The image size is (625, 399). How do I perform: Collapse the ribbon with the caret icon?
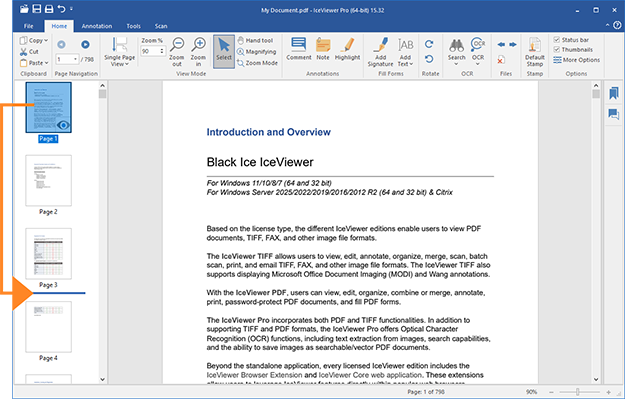607,25
